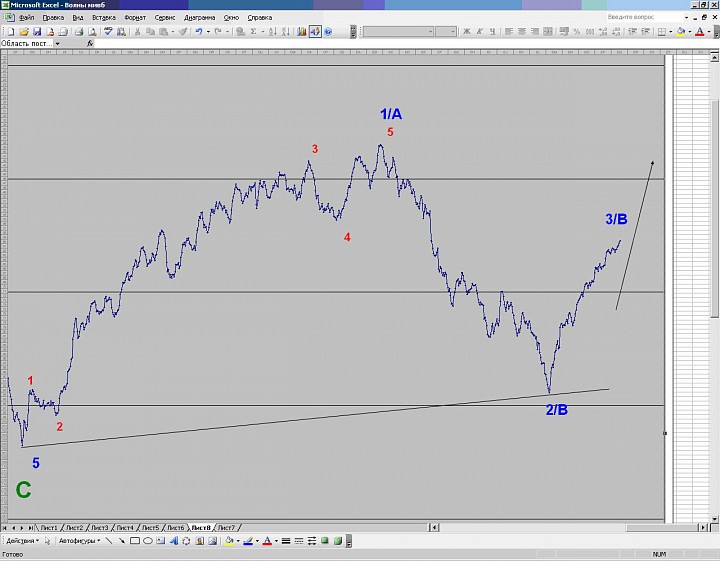Choose Arrow Style in the drawing toolbar
Viewport: 720px width, 561px height.
[x=312, y=541]
